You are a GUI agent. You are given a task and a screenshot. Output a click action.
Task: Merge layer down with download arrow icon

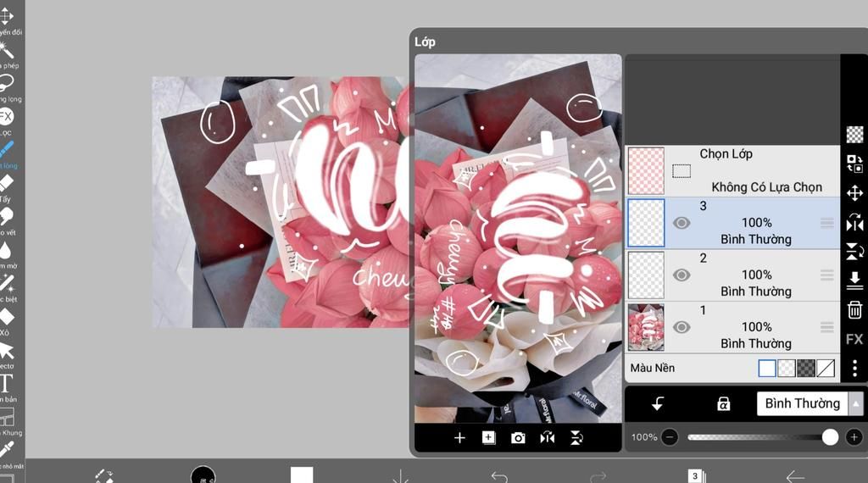854,280
